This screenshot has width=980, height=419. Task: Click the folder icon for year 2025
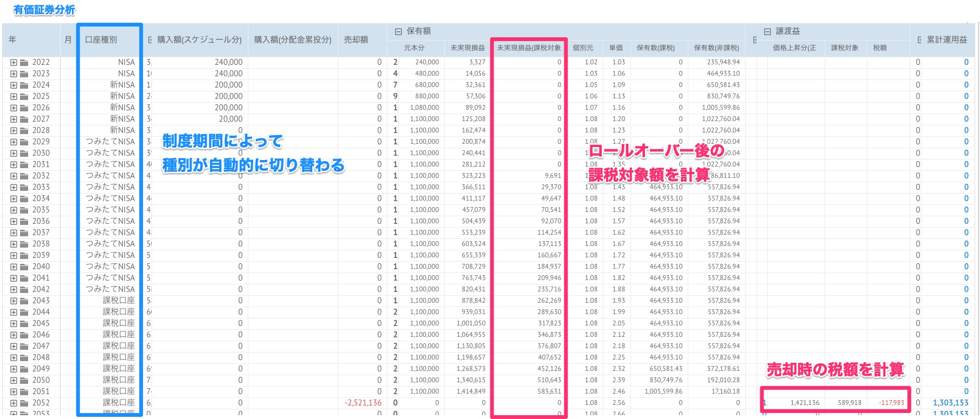(x=24, y=97)
